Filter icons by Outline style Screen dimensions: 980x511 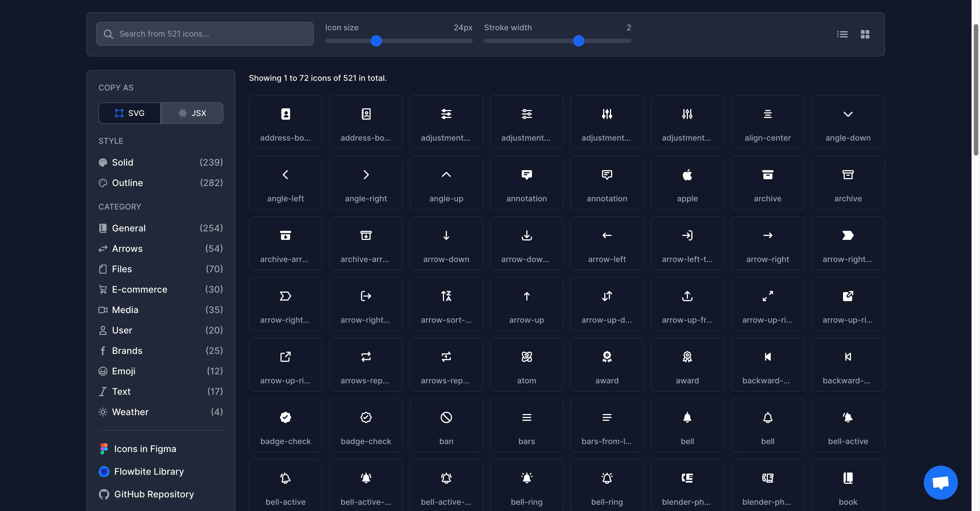click(160, 183)
